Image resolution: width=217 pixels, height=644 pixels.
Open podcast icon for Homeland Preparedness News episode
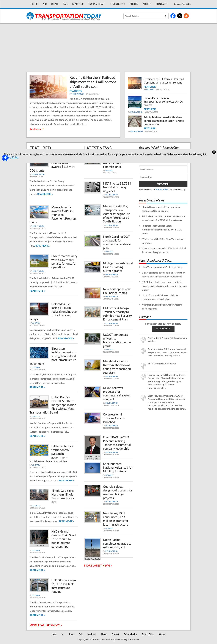[143, 351]
